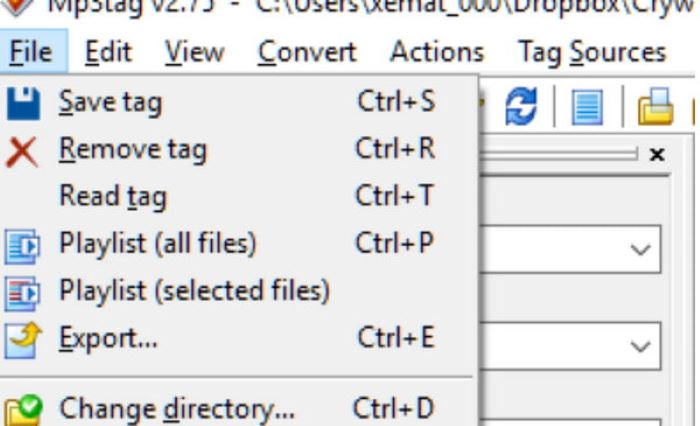
Task: Open the Actions menu
Action: pyautogui.click(x=437, y=52)
